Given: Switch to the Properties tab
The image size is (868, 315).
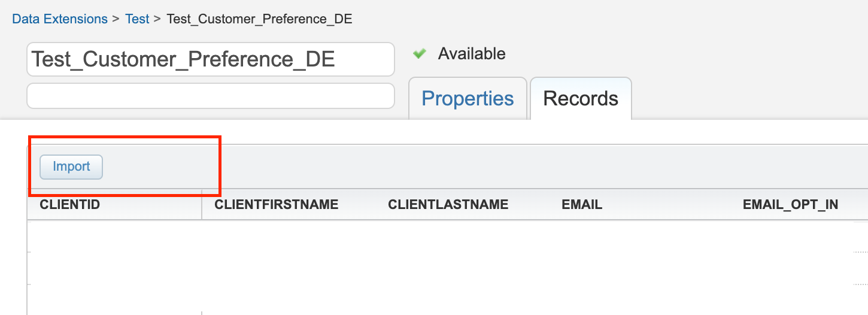Looking at the screenshot, I should tap(468, 99).
